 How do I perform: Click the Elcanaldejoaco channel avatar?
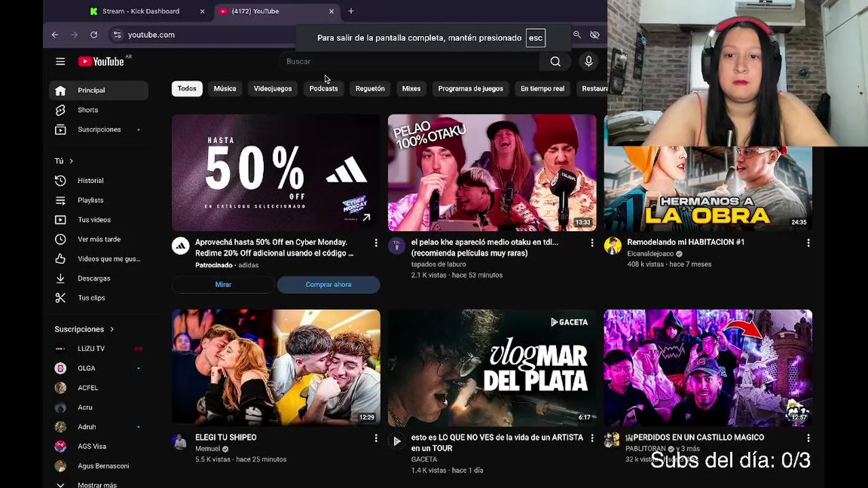pos(612,245)
